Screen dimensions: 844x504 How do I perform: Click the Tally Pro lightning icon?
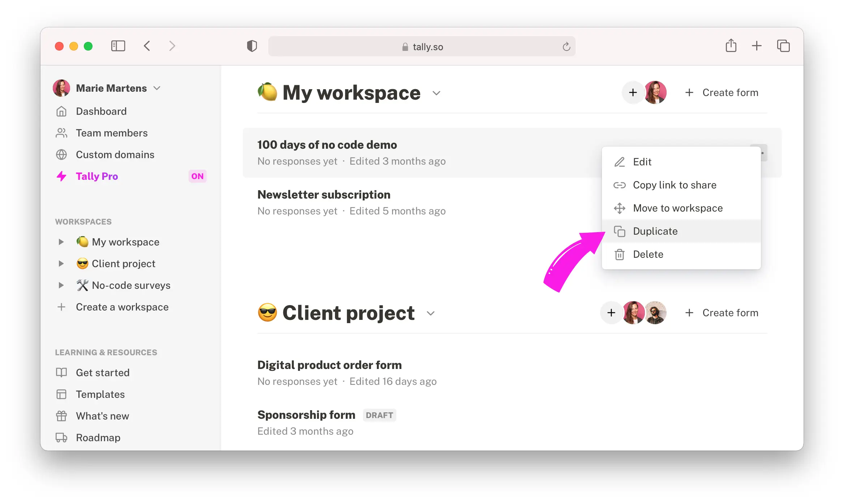(x=61, y=176)
